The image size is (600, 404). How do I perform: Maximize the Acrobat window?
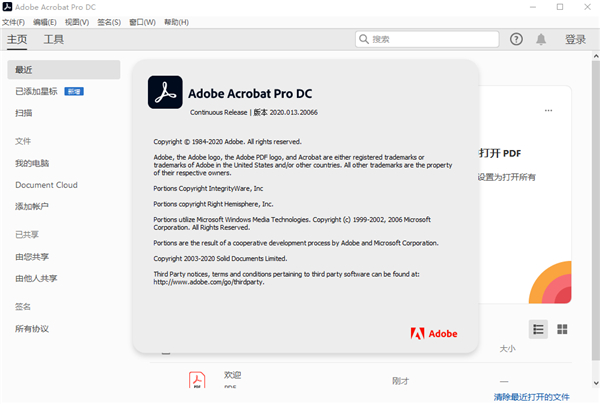coord(560,7)
